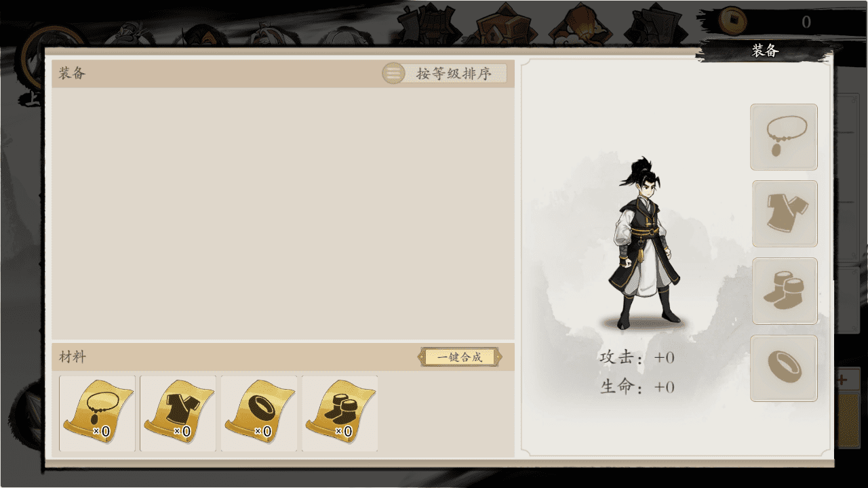Click the empty 装备 inventory list area

click(283, 213)
